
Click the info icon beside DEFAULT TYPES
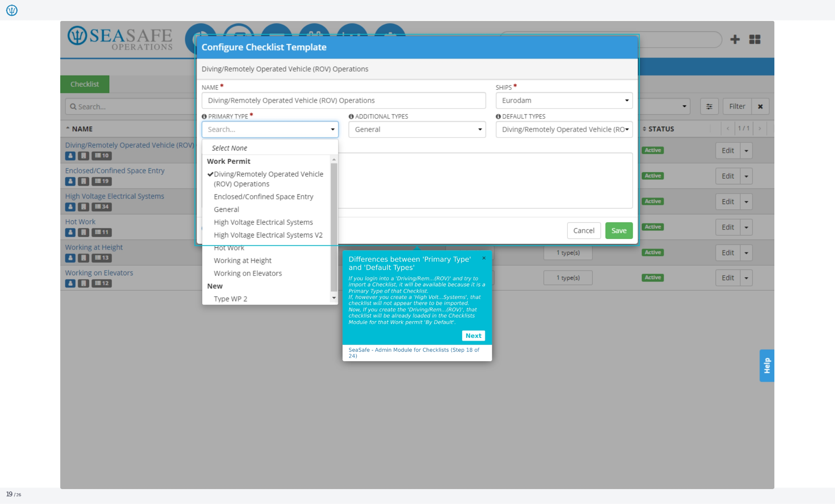tap(498, 117)
